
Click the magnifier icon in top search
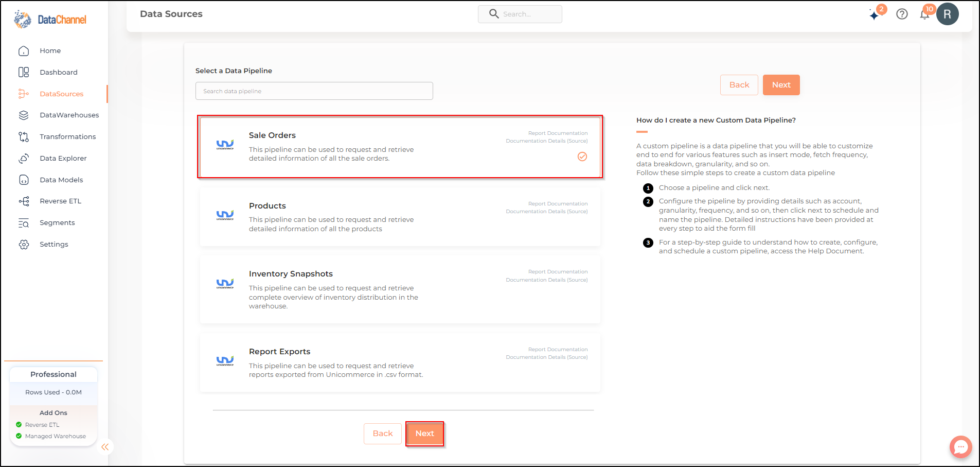(x=494, y=14)
